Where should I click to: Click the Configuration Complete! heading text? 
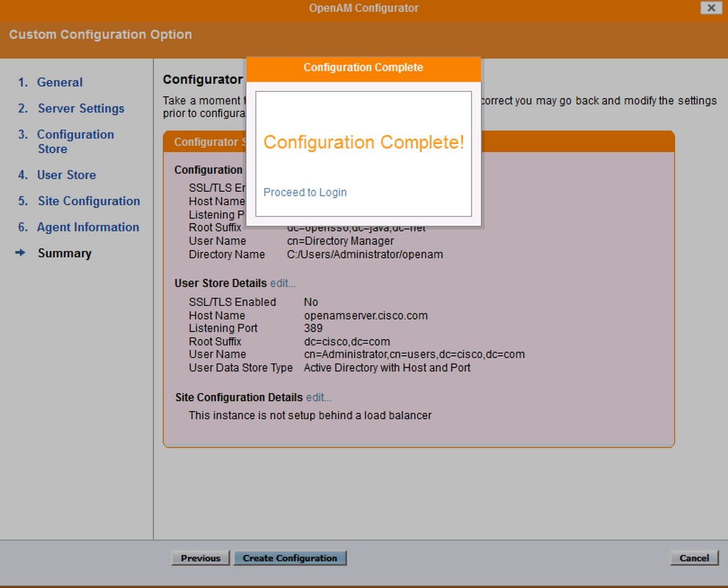point(363,142)
